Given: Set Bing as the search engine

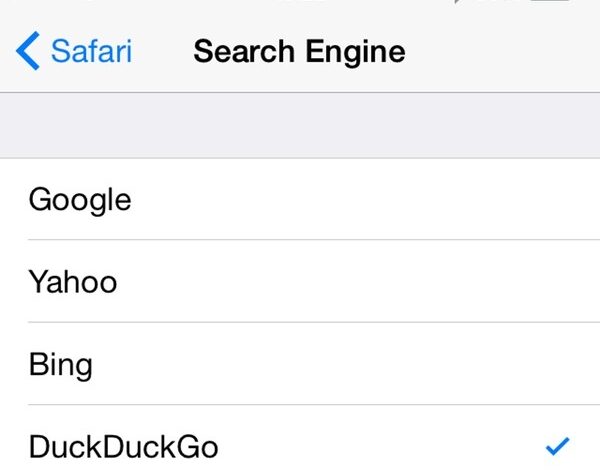Looking at the screenshot, I should click(x=300, y=364).
